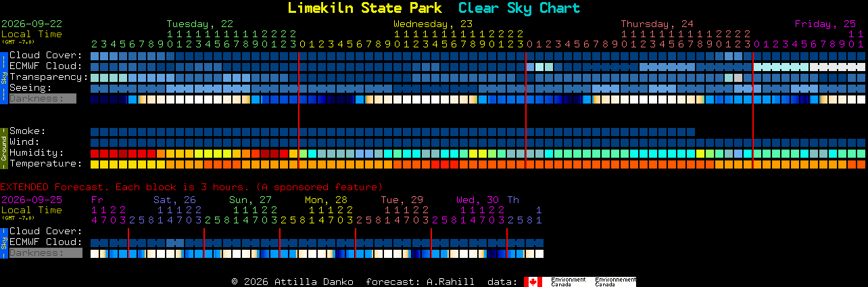Click the Wind row label
This screenshot has width=868, height=287.
(24, 142)
